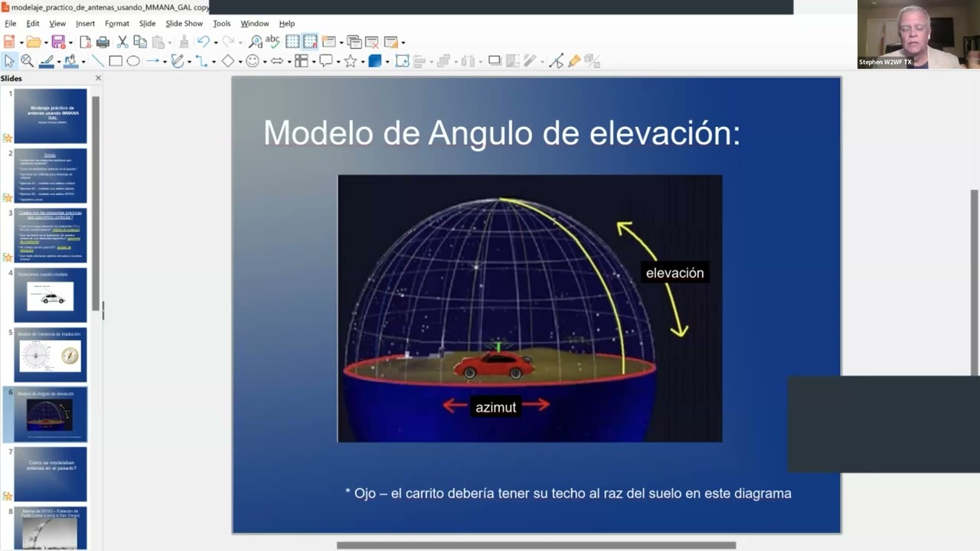Select the Line drawing tool
This screenshot has height=551, width=980.
click(98, 61)
